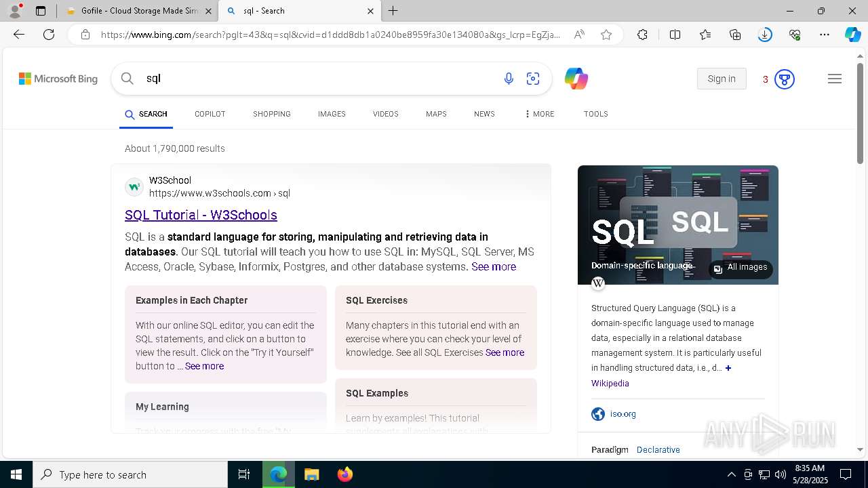Close the sql - Search browser tab
Image resolution: width=868 pixels, height=488 pixels.
(x=370, y=11)
